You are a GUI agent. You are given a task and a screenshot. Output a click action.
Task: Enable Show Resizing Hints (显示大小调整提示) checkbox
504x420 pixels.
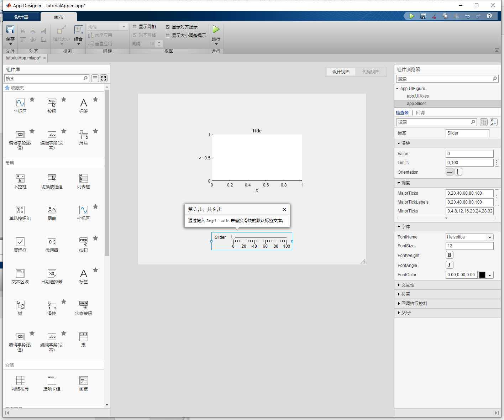point(168,35)
